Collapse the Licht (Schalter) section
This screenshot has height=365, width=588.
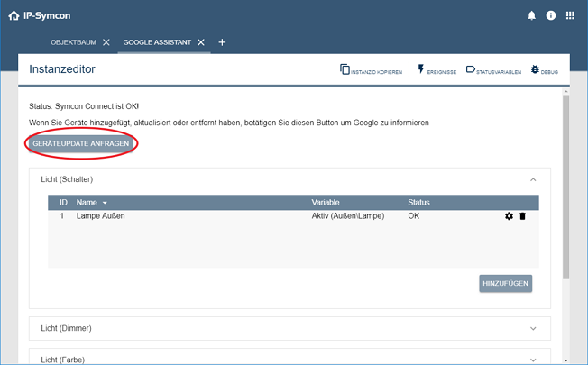[533, 179]
